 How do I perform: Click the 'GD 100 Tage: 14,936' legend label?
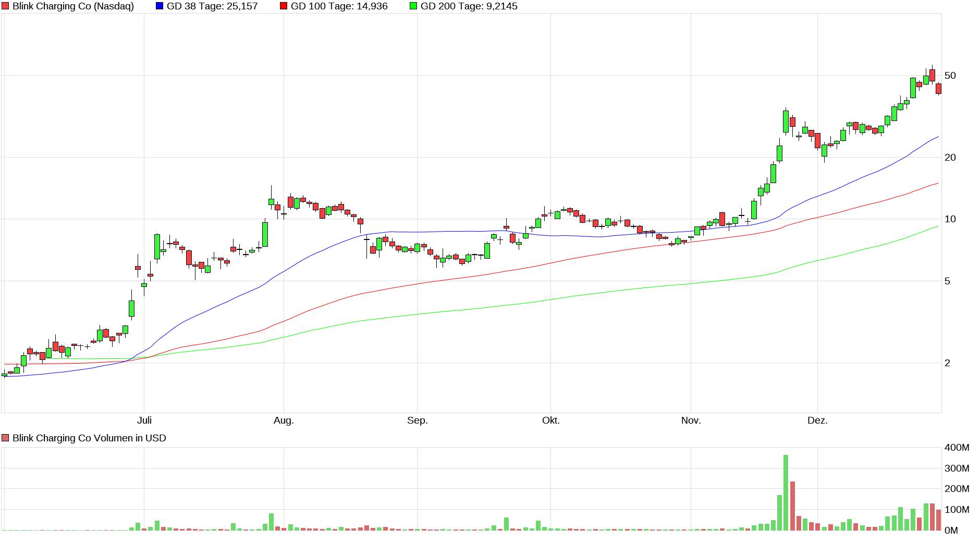pos(339,6)
